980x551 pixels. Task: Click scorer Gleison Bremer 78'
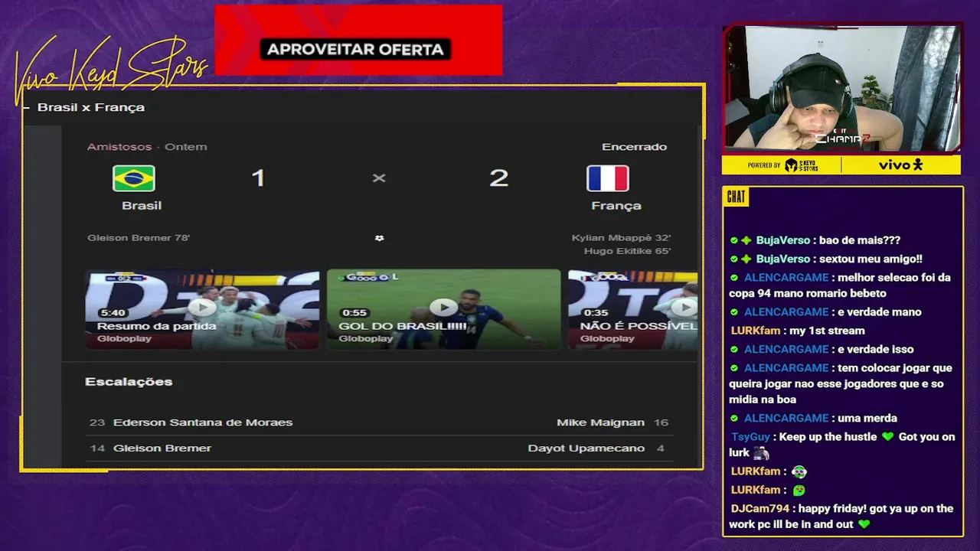click(x=139, y=238)
